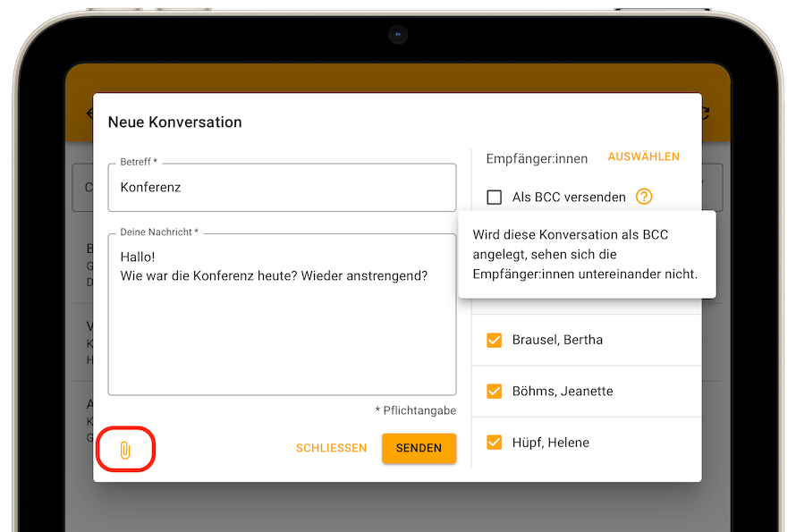This screenshot has width=796, height=532.
Task: Click the Neue Konversation dialog title
Action: [x=174, y=122]
